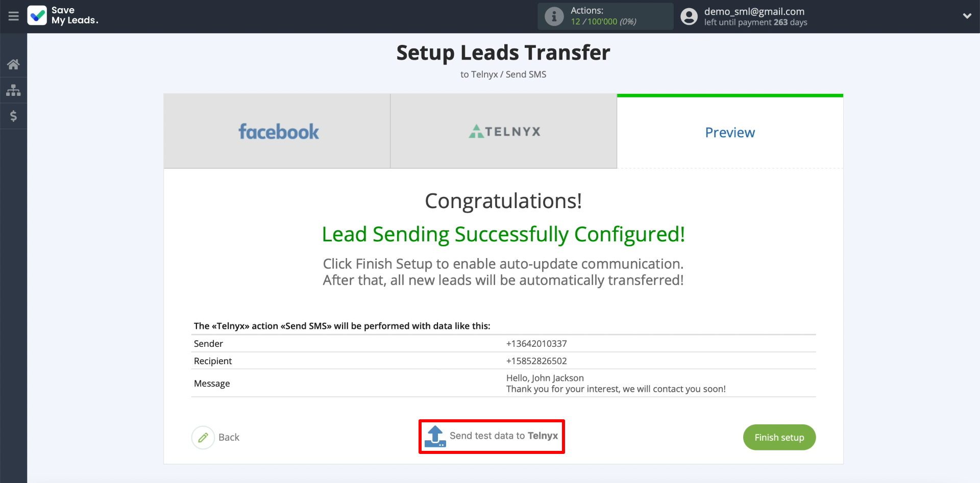Click the Actions usage counter
The height and width of the screenshot is (483, 980).
tap(604, 21)
